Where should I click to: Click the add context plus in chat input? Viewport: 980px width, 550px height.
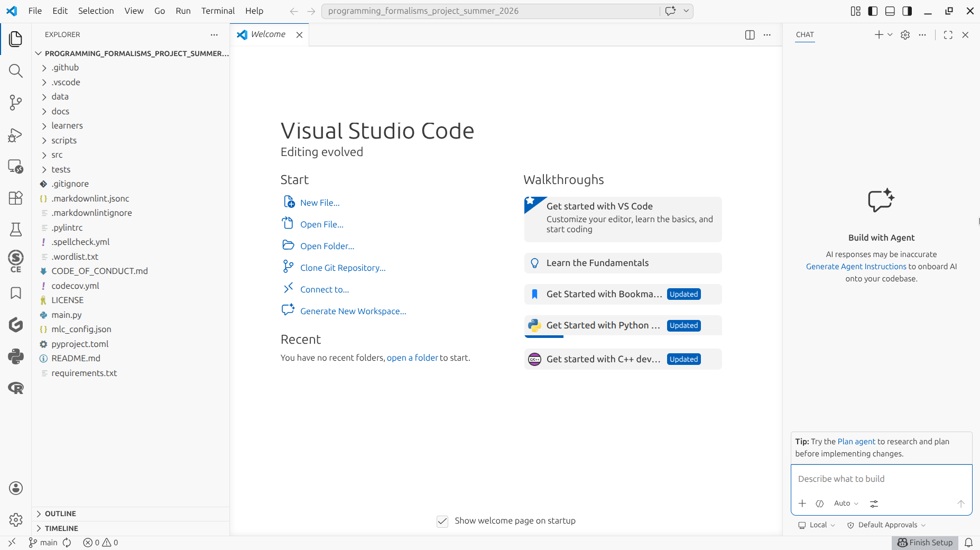click(x=802, y=503)
